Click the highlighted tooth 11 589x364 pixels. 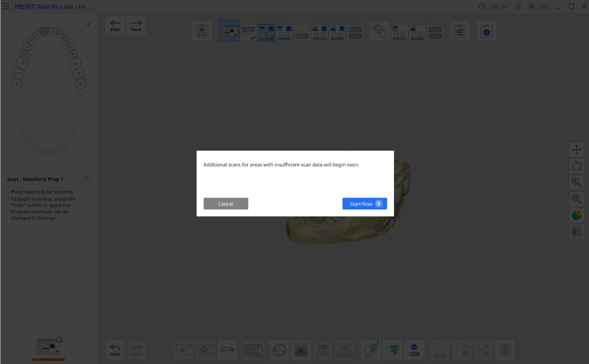coord(44,31)
